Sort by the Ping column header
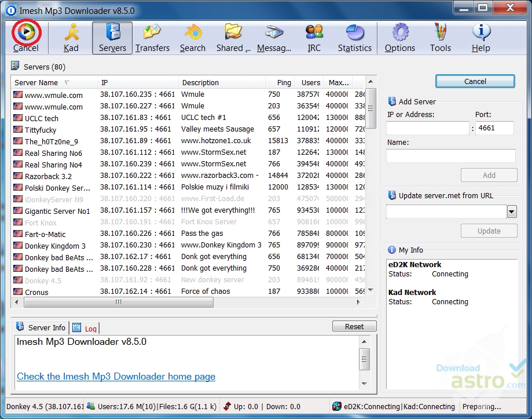 [x=280, y=82]
